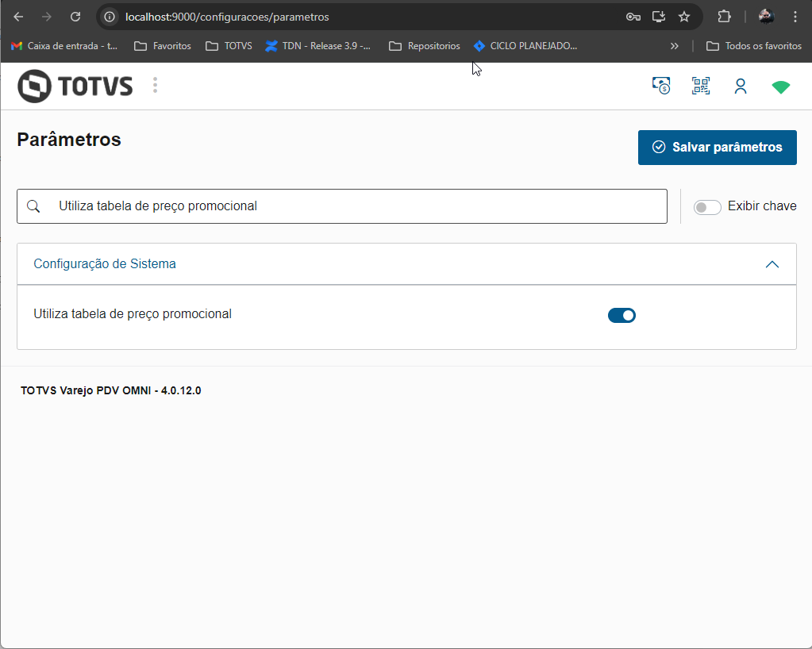The width and height of the screenshot is (812, 649).
Task: Click the search magnifier icon
Action: coord(33,206)
